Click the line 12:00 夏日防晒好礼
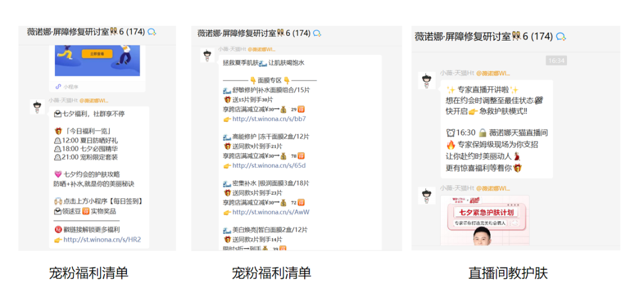 pos(86,140)
